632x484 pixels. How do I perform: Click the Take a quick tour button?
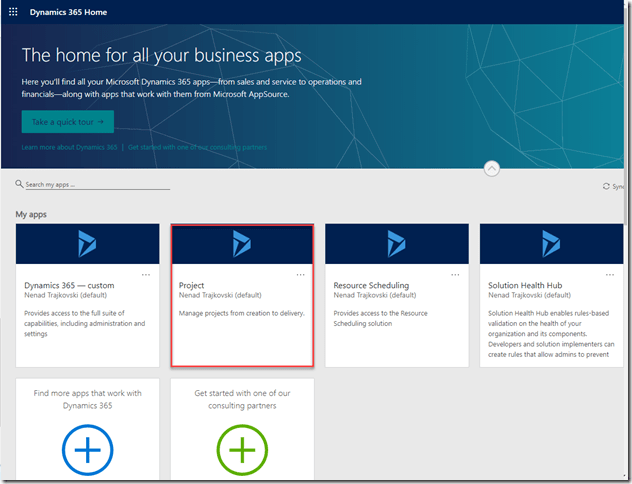pos(67,122)
